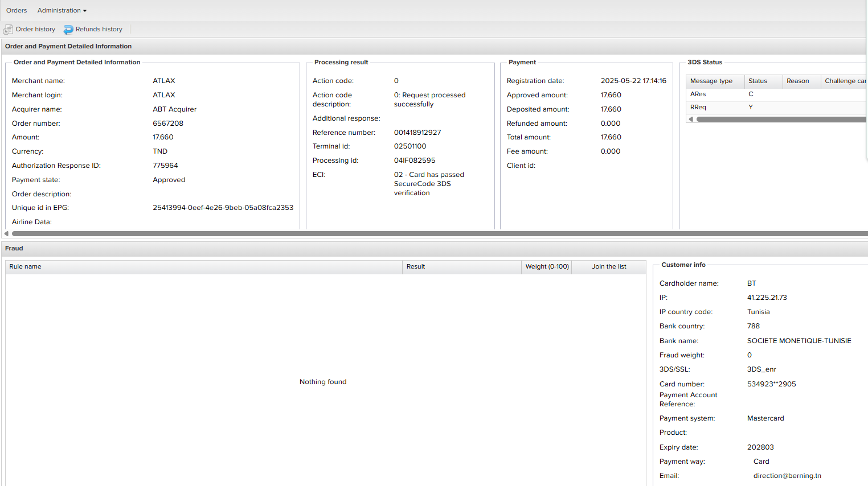Sort by Weight (0-100) column
Screen dimensions: 868x486
click(x=547, y=266)
